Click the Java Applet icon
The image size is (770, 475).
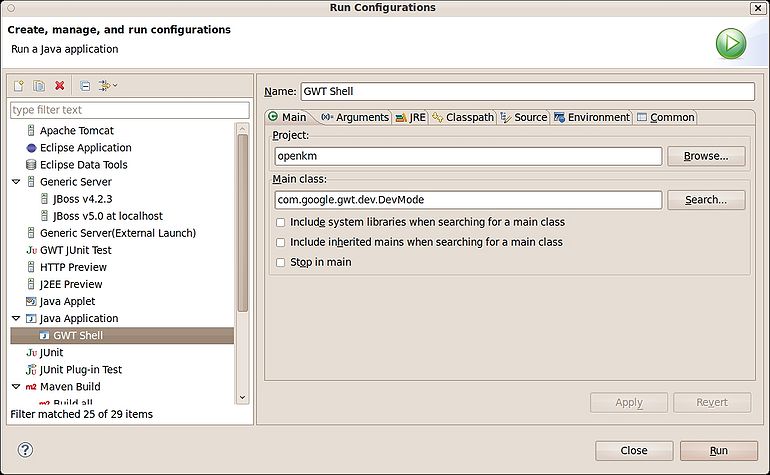(x=31, y=301)
